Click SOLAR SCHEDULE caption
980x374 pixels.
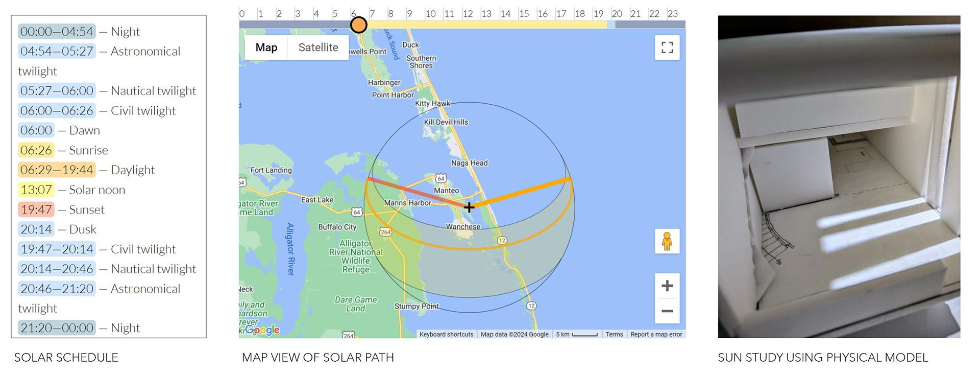[x=66, y=358]
